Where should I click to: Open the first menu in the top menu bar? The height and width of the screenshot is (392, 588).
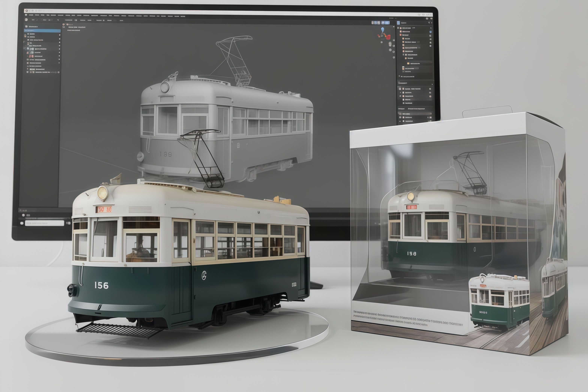(x=31, y=15)
